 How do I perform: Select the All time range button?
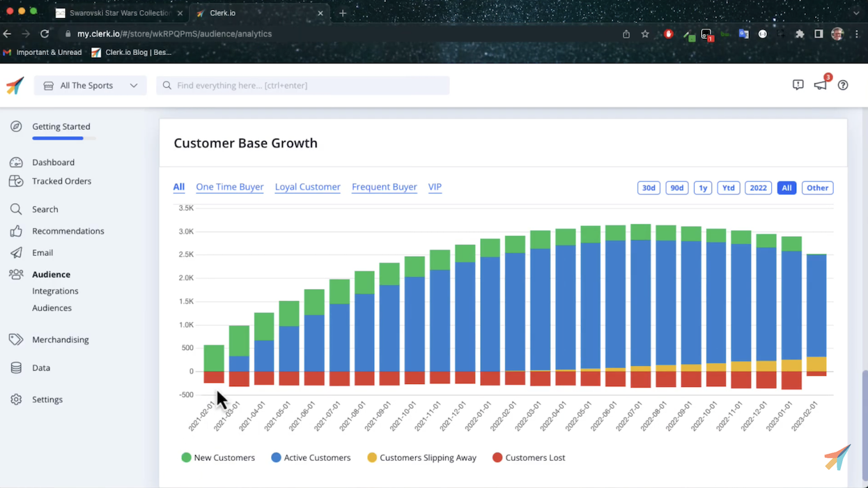(x=786, y=188)
